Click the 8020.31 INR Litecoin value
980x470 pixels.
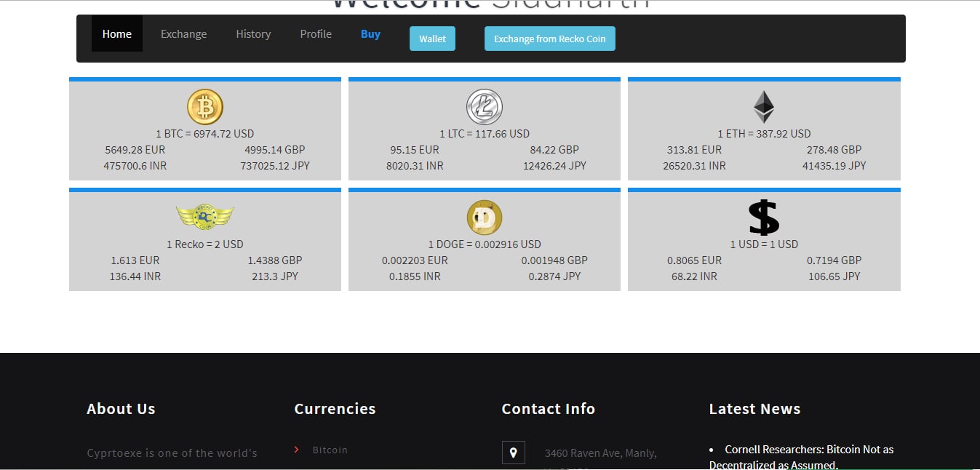coord(415,166)
